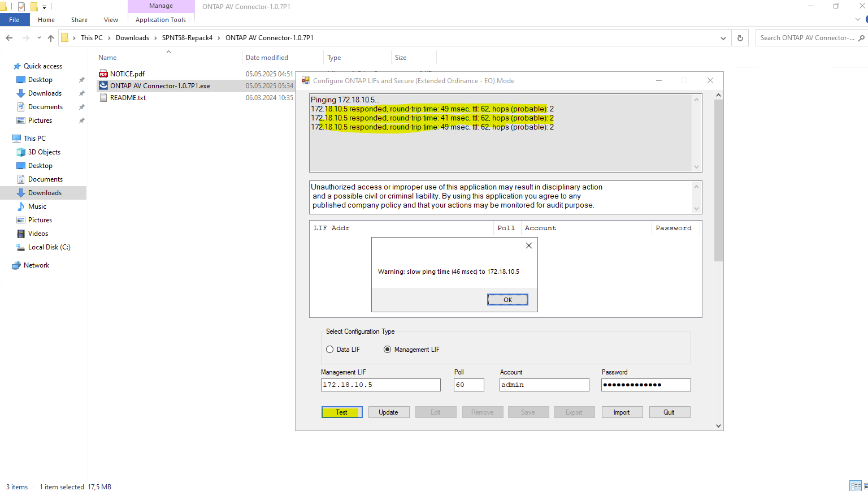The height and width of the screenshot is (491, 868).
Task: Click the NOTICE.pdf file icon
Action: 103,74
